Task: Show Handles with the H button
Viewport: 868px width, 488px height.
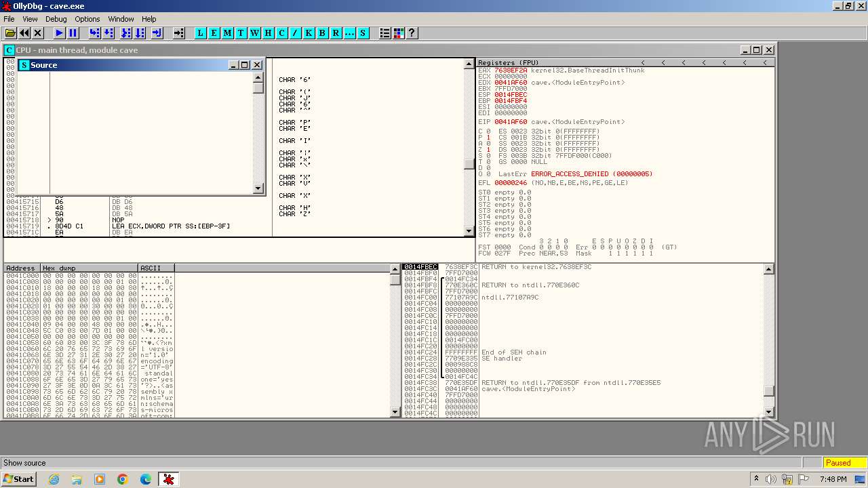Action: [269, 33]
